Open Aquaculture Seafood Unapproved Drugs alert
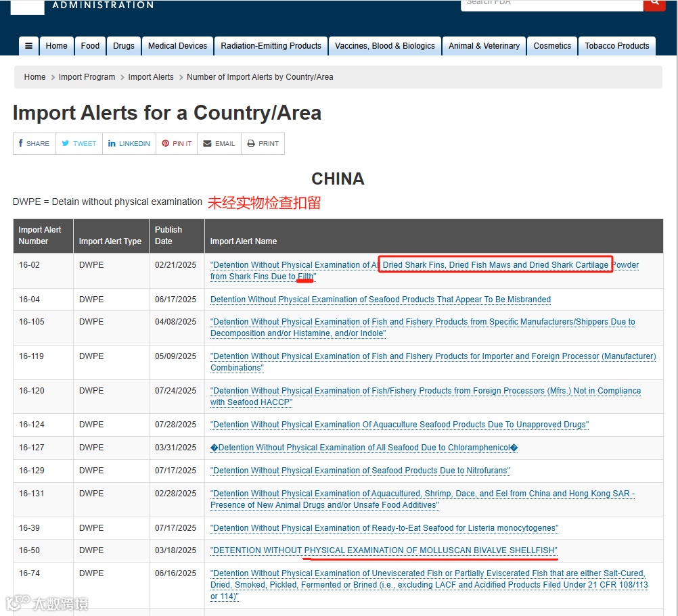The width and height of the screenshot is (678, 616). click(399, 425)
